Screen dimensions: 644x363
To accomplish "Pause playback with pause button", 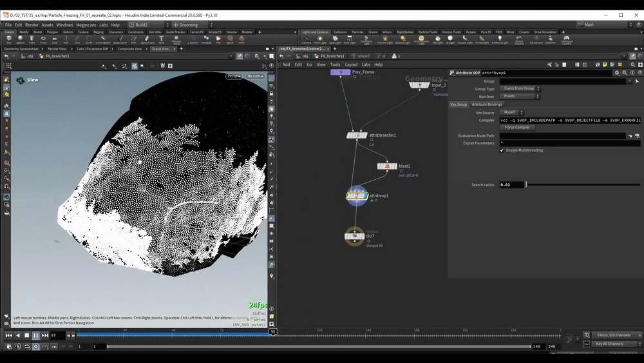I will point(35,335).
